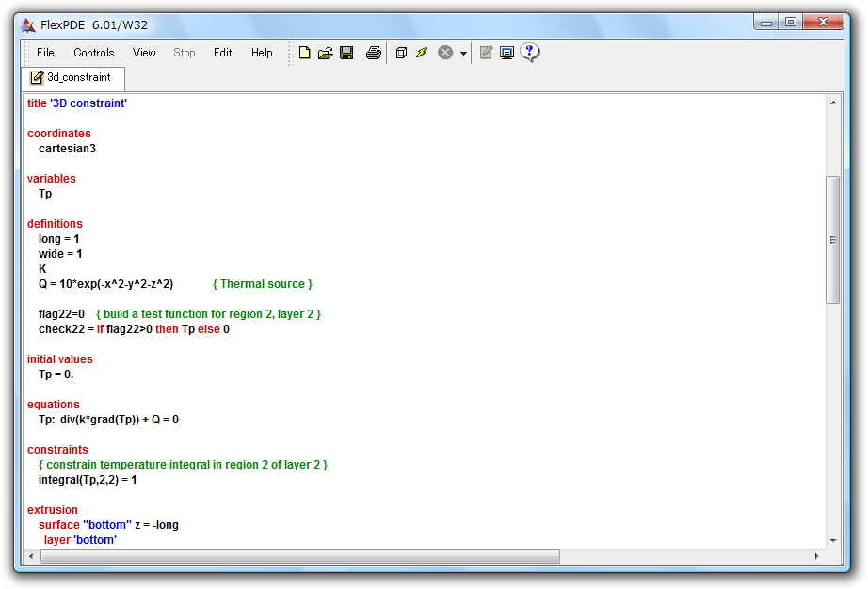Viewport: 868px width, 589px height.
Task: Open the File menu
Action: pos(45,53)
